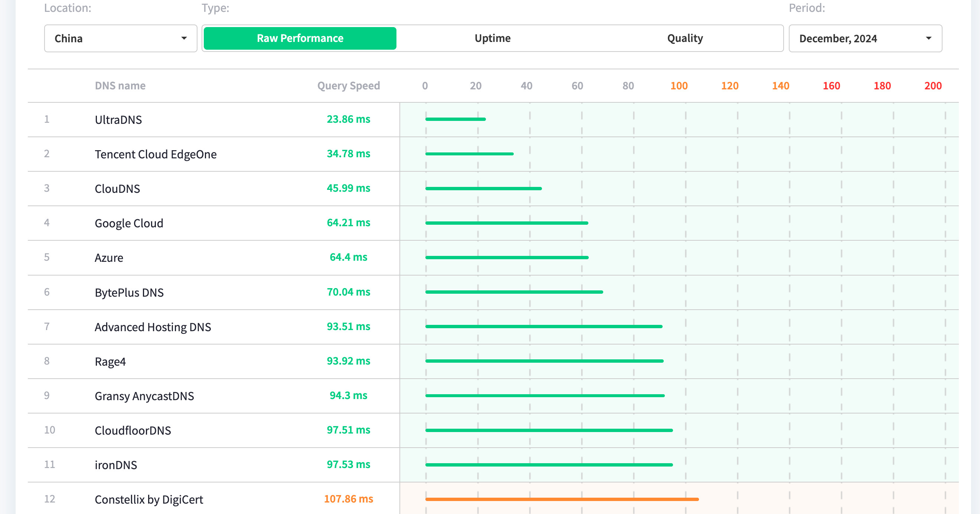Viewport: 980px width, 514px height.
Task: Select the Google Cloud row name
Action: pos(128,223)
